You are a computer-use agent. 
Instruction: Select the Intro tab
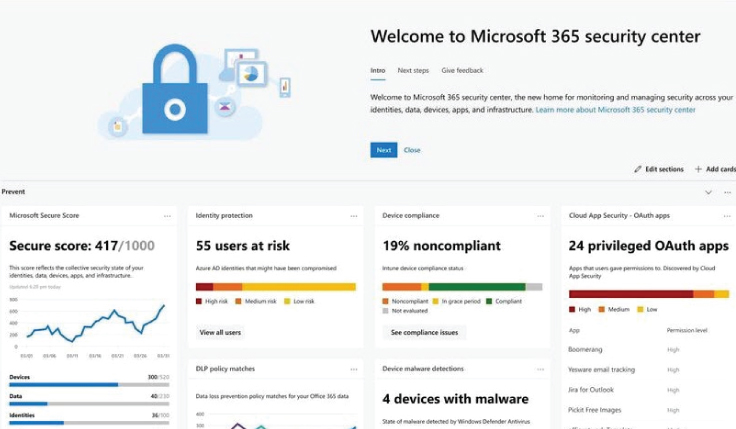[x=377, y=70]
